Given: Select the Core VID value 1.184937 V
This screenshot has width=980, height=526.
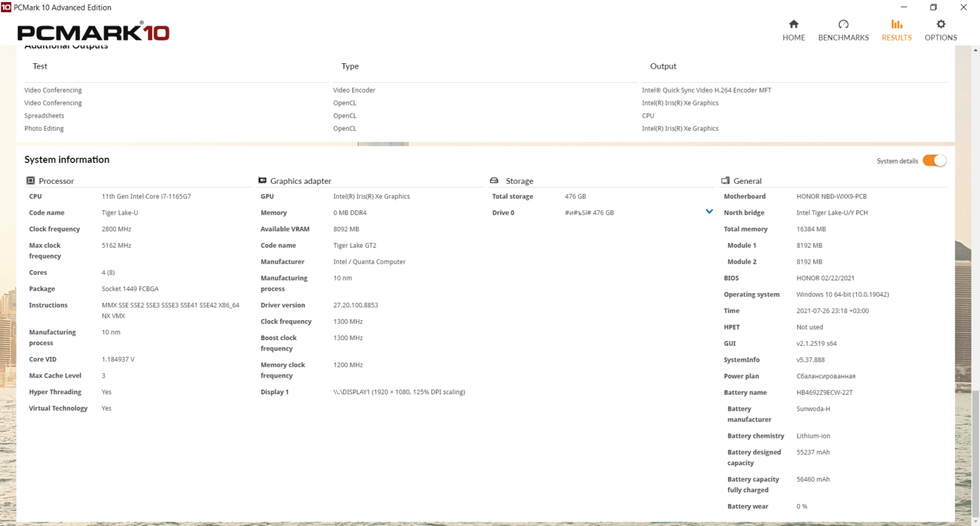Looking at the screenshot, I should point(118,359).
